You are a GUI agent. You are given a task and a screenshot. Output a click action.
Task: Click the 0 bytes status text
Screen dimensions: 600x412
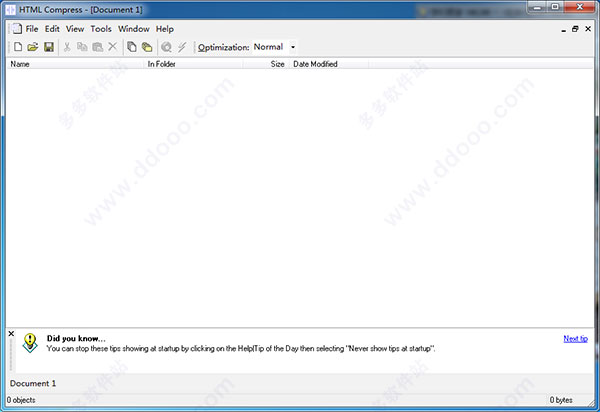(x=561, y=400)
